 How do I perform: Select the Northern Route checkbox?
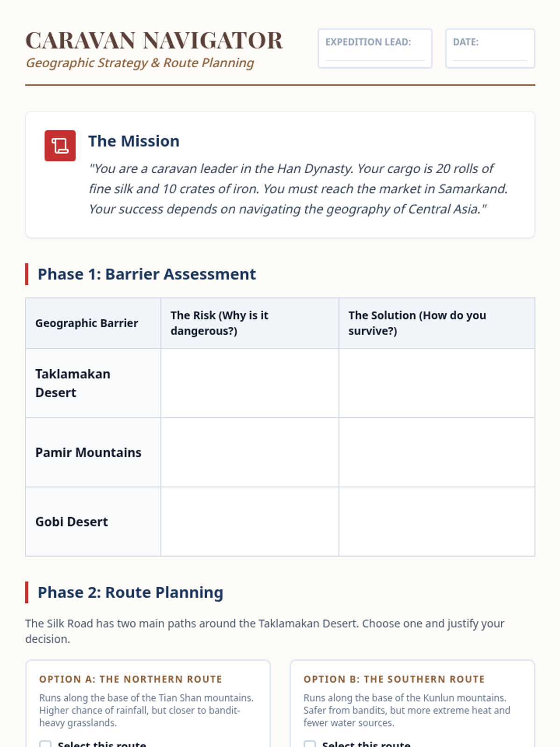click(45, 744)
